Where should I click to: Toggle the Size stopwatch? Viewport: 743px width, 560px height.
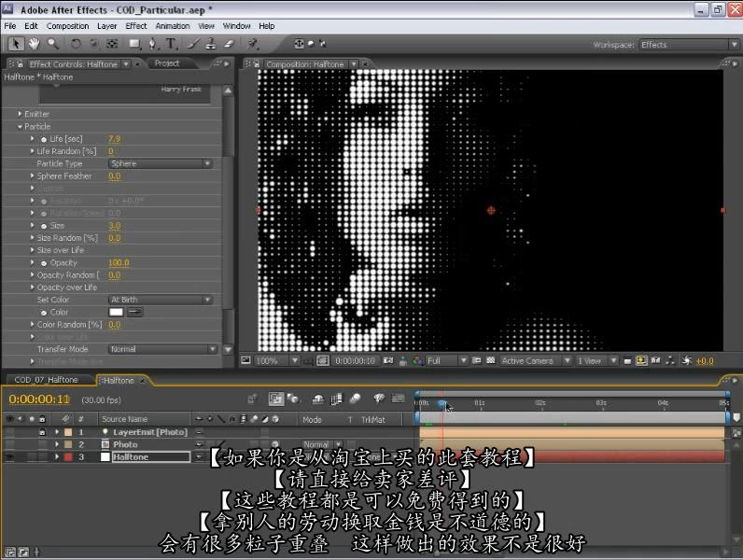(x=44, y=226)
